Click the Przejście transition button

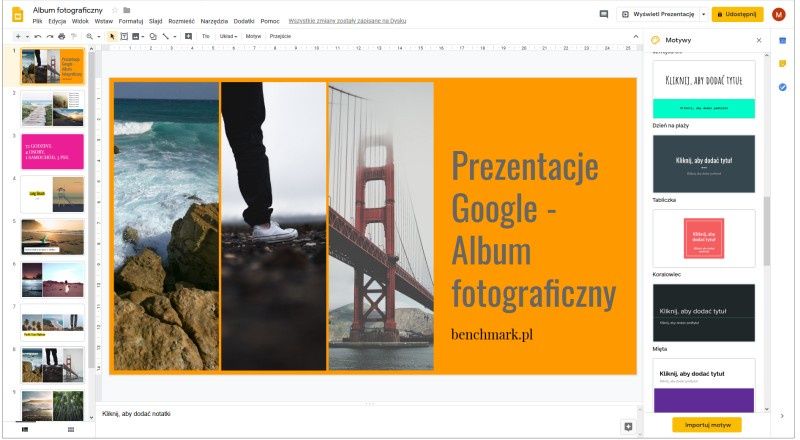pyautogui.click(x=280, y=36)
